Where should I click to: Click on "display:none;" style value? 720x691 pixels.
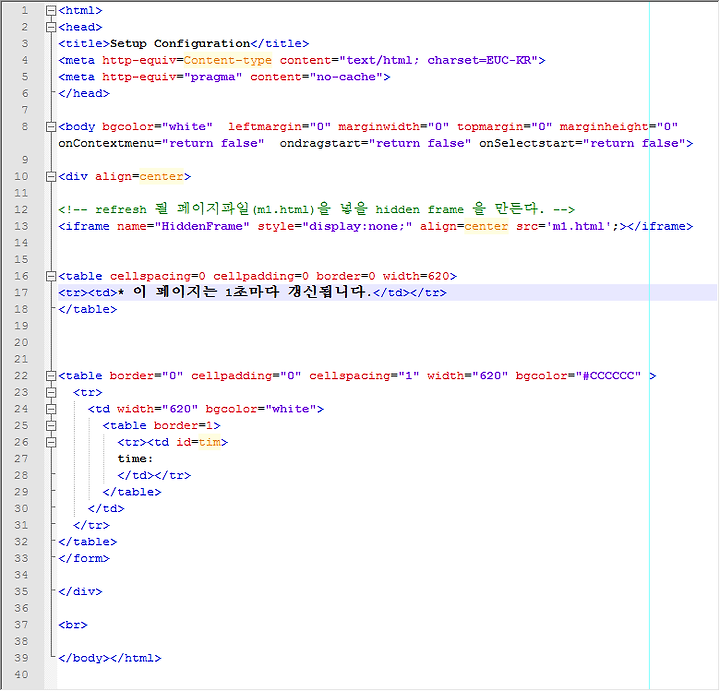tap(357, 226)
